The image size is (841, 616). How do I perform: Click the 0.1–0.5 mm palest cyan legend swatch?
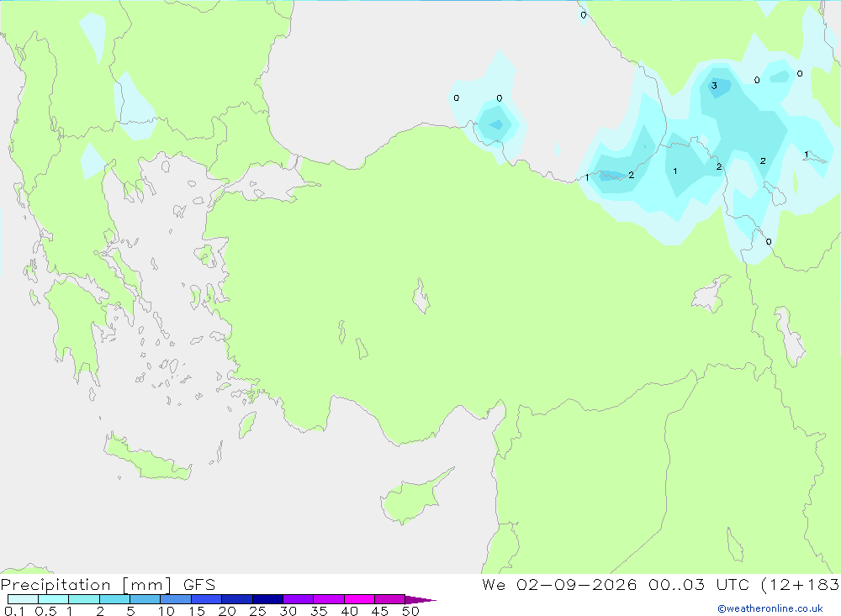[23, 599]
